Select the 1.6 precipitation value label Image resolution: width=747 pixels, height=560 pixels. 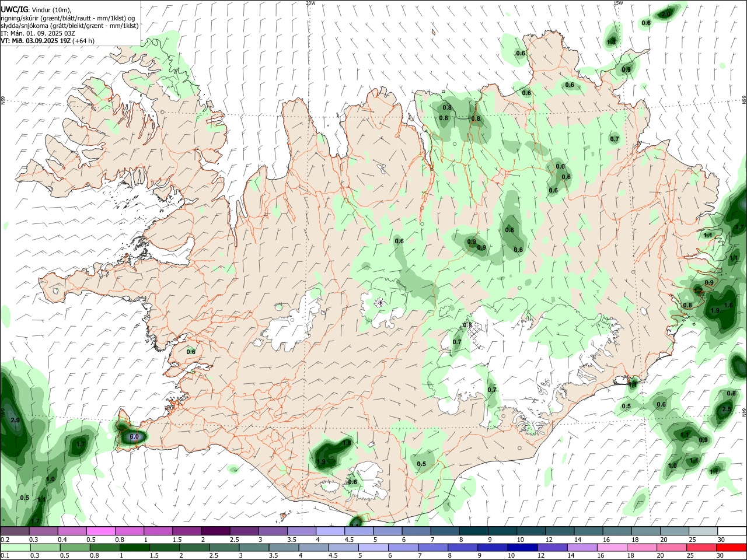pos(728,305)
